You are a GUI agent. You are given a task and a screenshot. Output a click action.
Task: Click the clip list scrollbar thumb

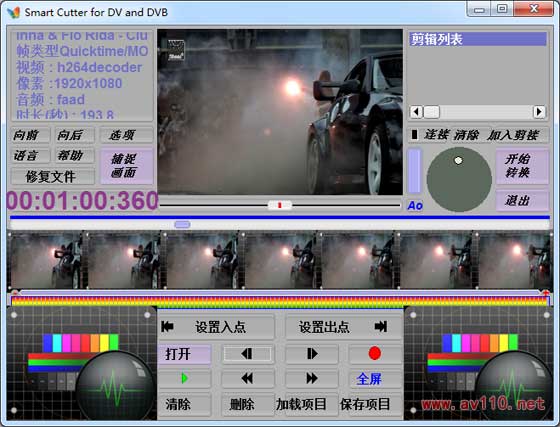pyautogui.click(x=431, y=112)
